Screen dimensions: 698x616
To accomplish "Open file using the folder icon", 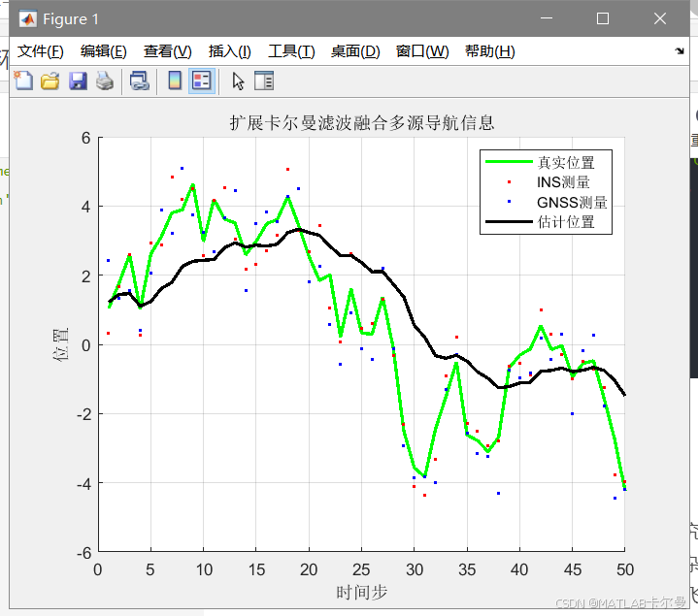I will tap(50, 81).
